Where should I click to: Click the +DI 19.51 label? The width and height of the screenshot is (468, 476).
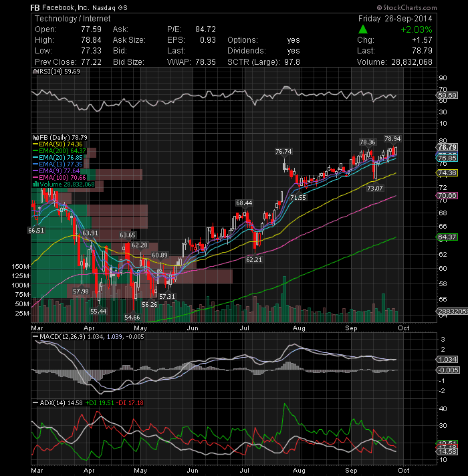(100, 403)
